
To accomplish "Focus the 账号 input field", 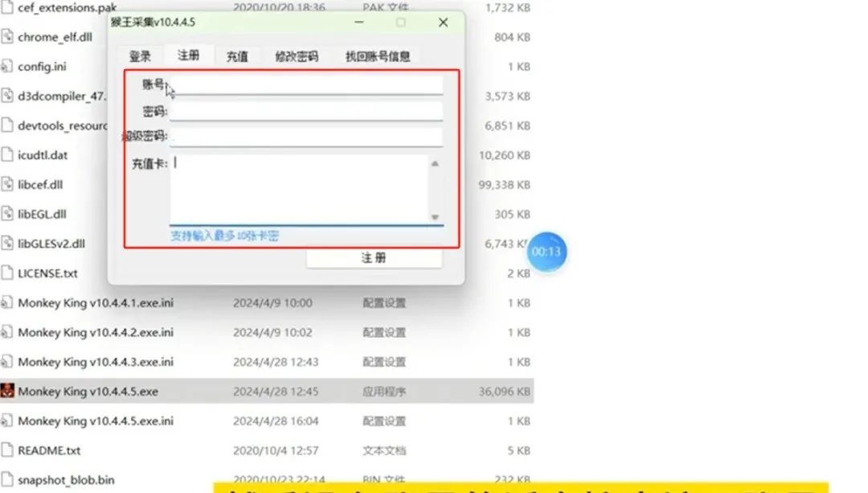I will [x=306, y=85].
